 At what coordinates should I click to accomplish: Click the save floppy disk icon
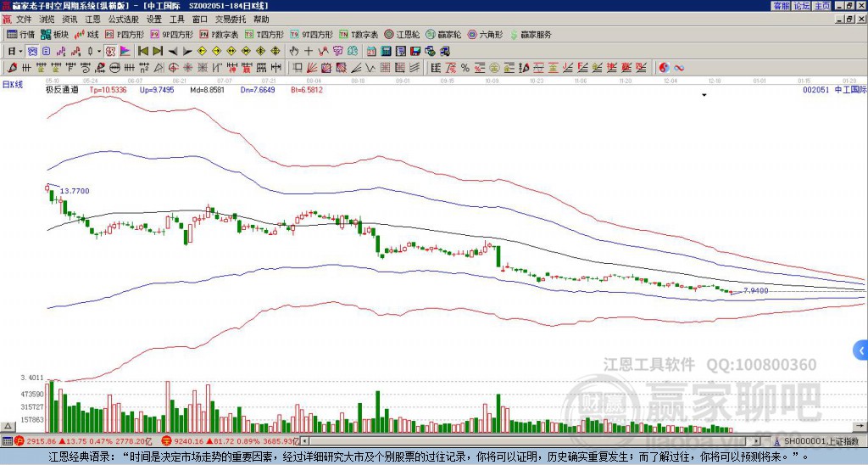415,52
